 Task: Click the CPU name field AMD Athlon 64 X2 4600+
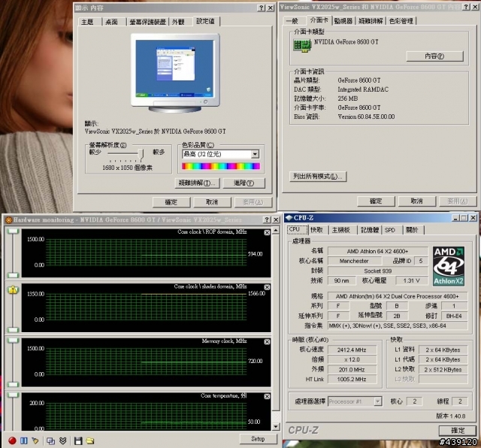pyautogui.click(x=377, y=251)
